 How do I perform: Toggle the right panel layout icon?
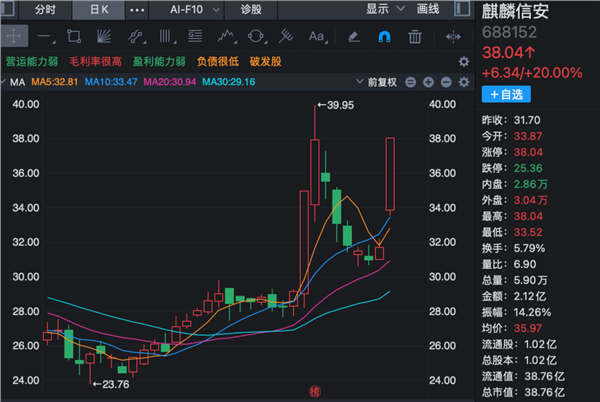(x=462, y=8)
